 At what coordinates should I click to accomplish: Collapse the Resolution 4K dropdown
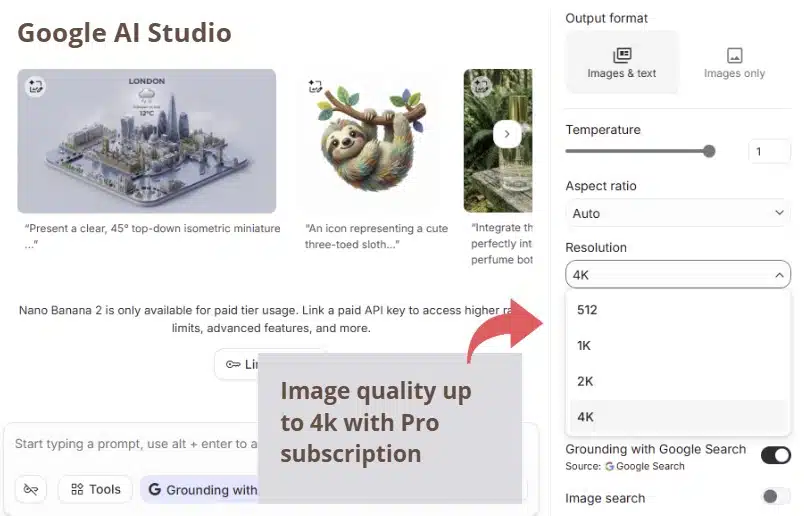coord(677,275)
